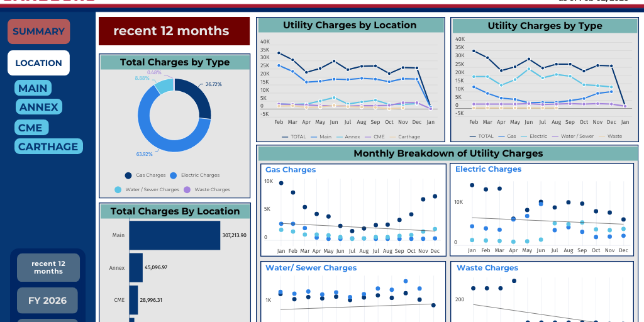Click the recent 12 months red banner

pyautogui.click(x=174, y=31)
